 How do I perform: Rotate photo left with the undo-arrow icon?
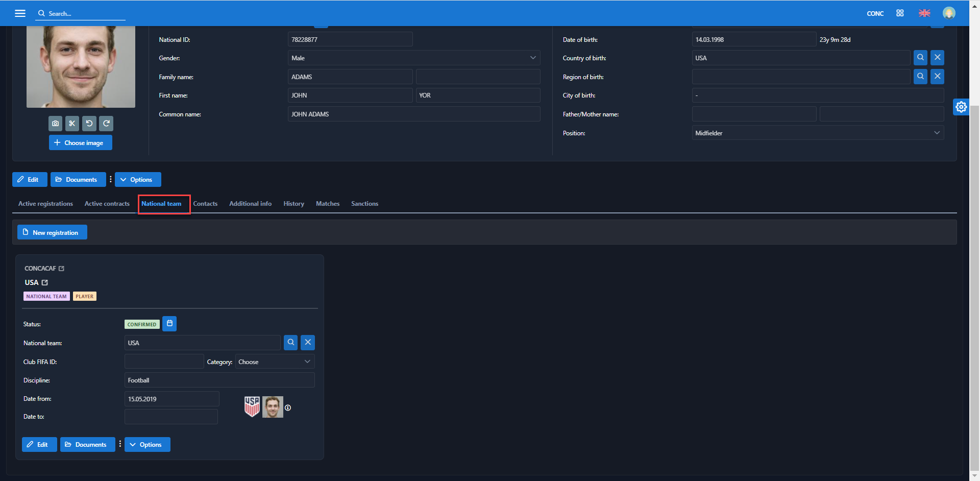coord(89,124)
